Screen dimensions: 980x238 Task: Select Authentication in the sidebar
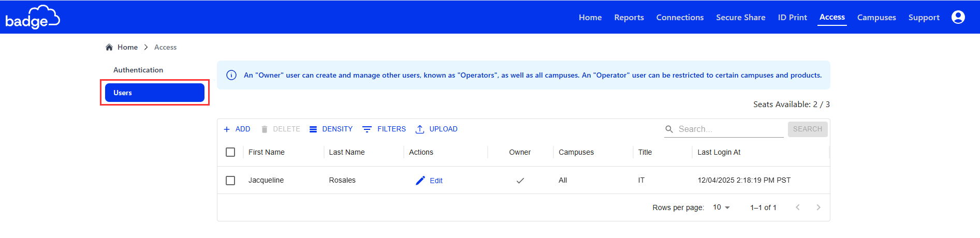tap(154, 70)
